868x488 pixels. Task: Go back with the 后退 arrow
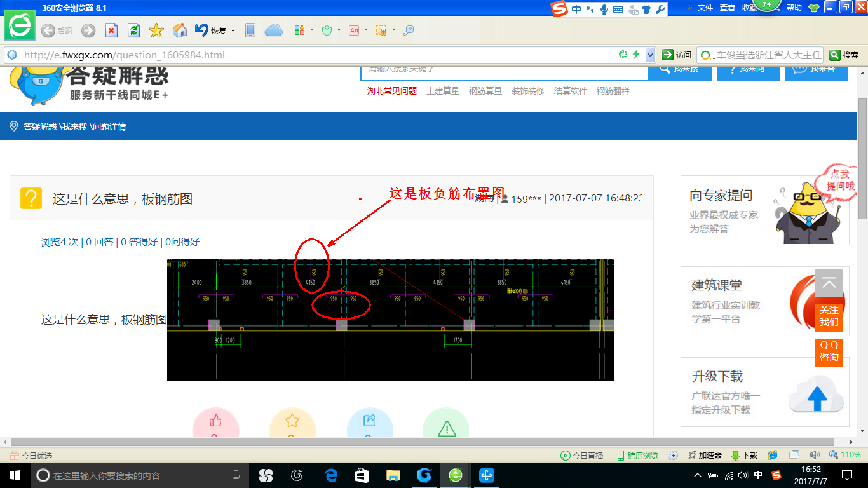pos(57,30)
